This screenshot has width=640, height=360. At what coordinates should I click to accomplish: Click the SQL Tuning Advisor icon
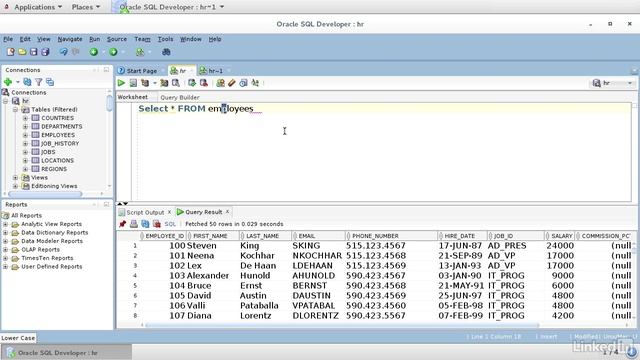click(x=176, y=83)
